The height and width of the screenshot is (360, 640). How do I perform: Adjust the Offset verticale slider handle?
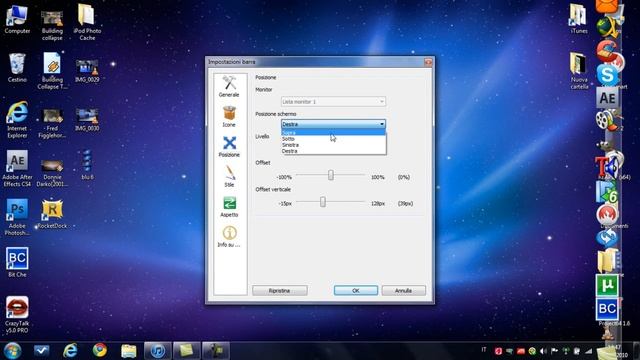tap(323, 202)
